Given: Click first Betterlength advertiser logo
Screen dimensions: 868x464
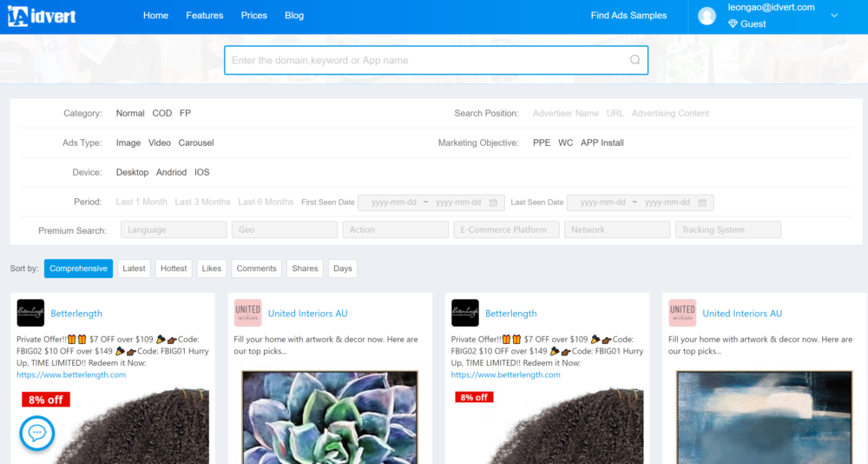Looking at the screenshot, I should tap(30, 313).
